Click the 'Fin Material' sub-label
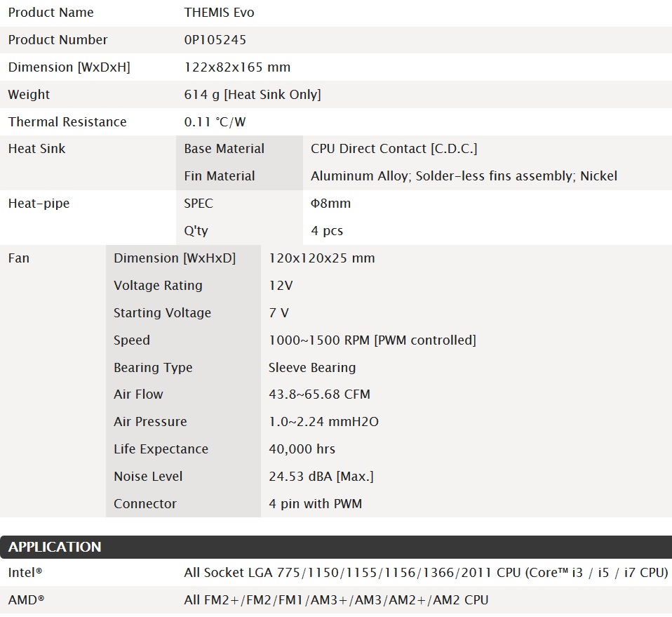 click(220, 176)
